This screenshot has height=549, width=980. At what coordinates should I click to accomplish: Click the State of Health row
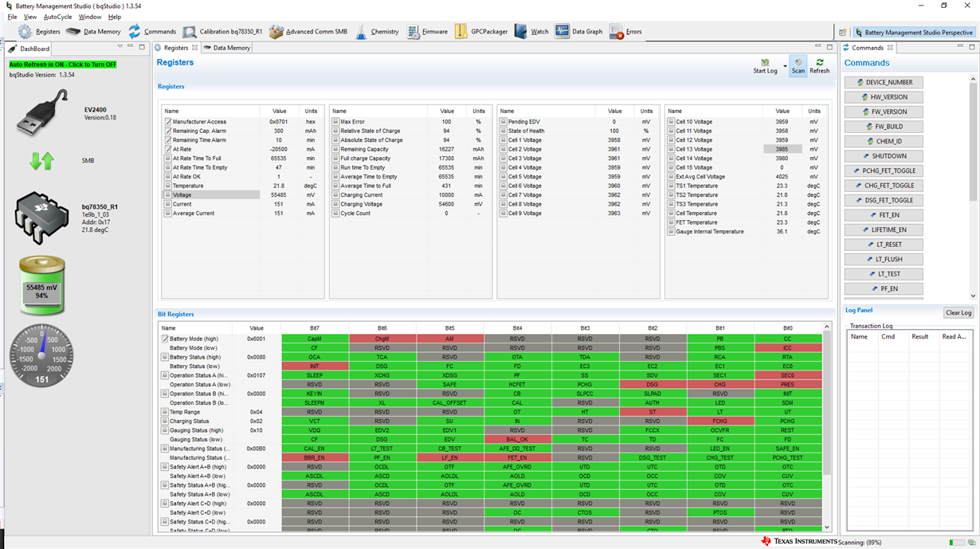(578, 131)
